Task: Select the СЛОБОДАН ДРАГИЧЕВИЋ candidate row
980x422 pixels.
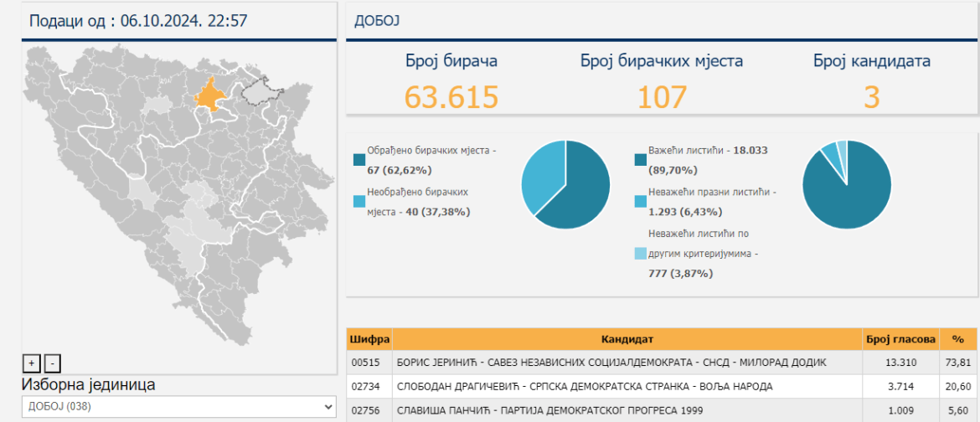Action: point(586,386)
